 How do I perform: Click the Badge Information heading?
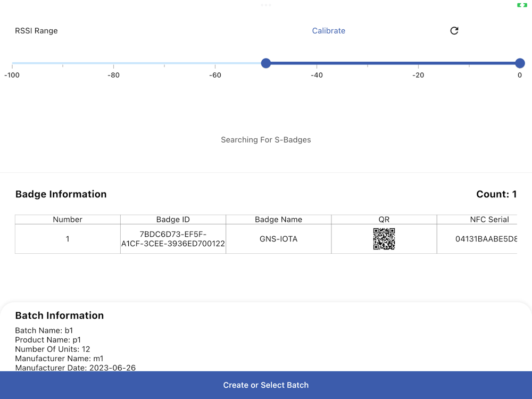61,194
